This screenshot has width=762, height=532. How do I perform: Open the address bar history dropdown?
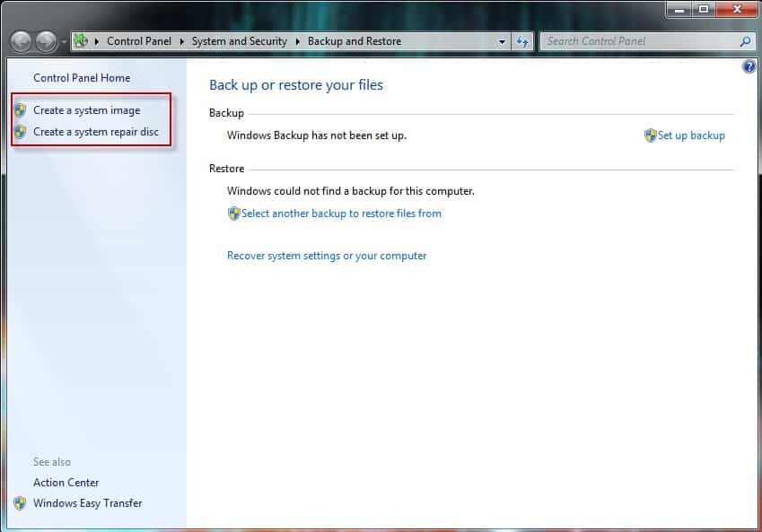click(x=502, y=42)
